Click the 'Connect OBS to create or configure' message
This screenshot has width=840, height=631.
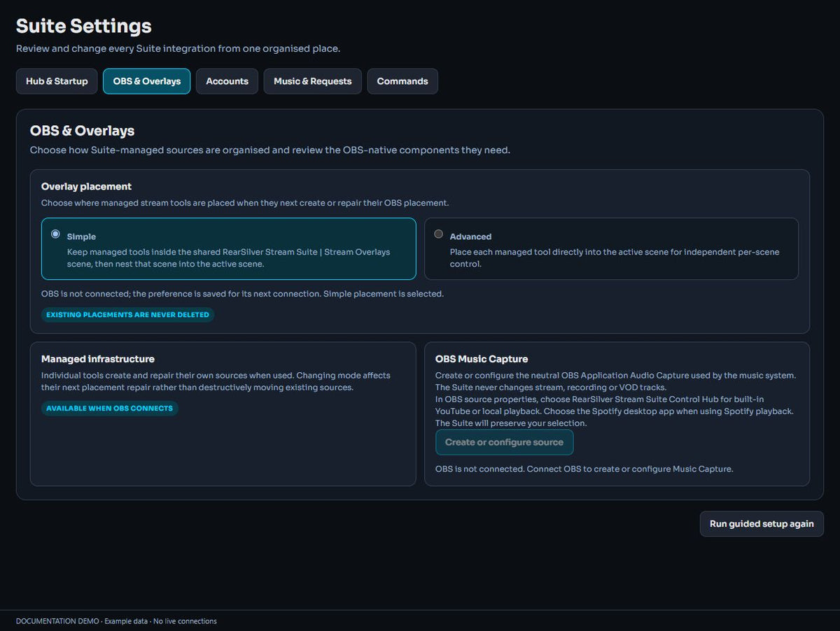tap(584, 469)
